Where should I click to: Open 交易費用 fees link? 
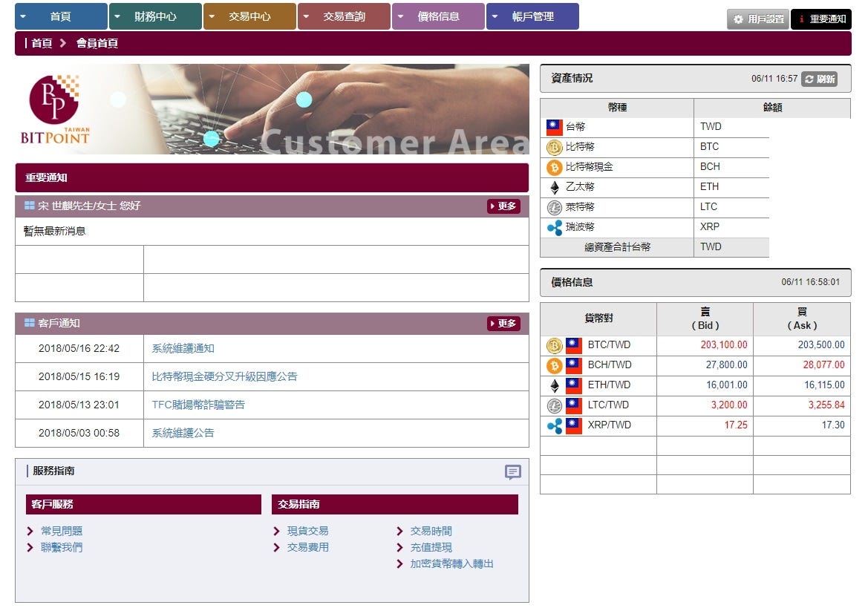click(x=308, y=547)
